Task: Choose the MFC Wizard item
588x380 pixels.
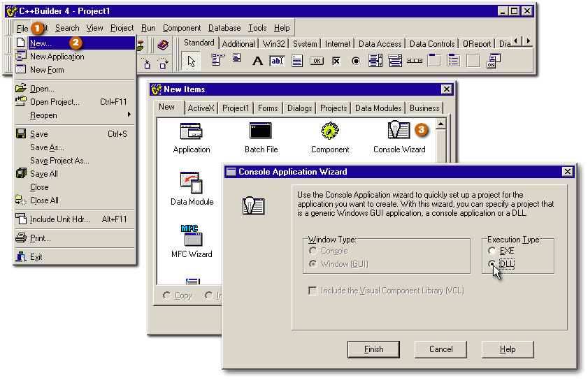Action: [x=192, y=242]
